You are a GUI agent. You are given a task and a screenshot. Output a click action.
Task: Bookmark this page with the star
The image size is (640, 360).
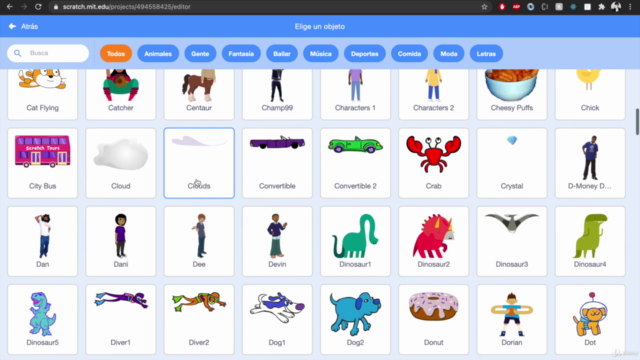tap(484, 7)
